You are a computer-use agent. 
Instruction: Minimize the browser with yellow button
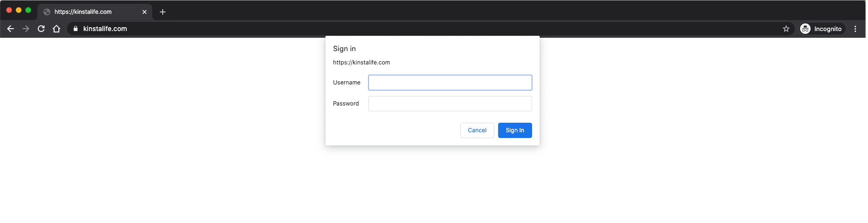click(x=19, y=10)
